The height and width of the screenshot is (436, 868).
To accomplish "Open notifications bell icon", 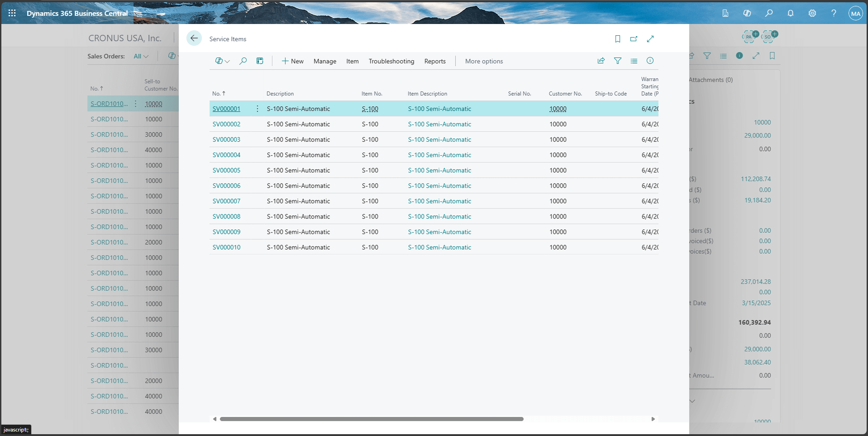I will click(791, 13).
